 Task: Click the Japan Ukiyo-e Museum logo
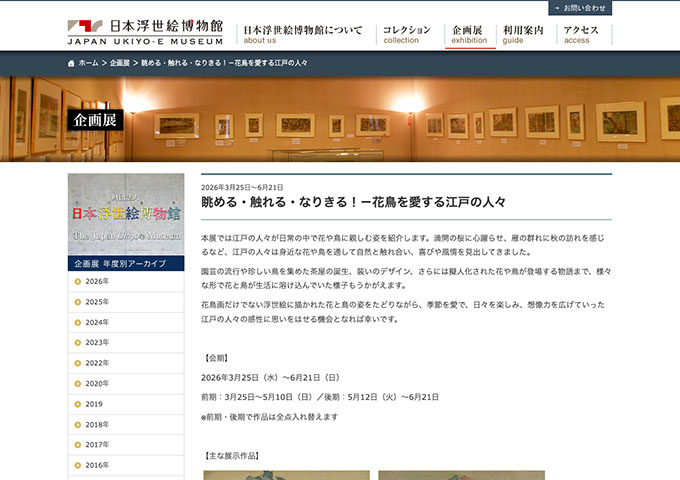click(x=145, y=32)
